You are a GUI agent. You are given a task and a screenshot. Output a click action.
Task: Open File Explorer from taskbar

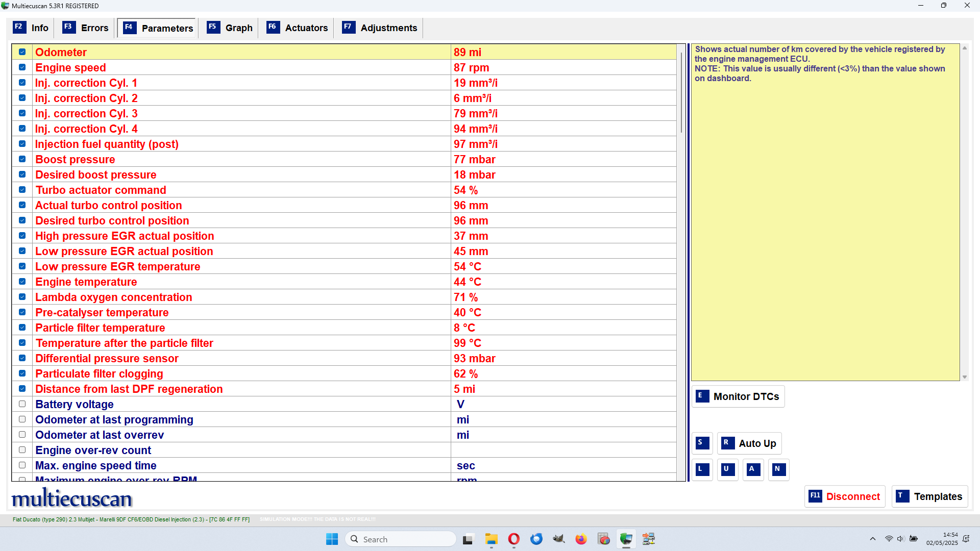pos(492,539)
